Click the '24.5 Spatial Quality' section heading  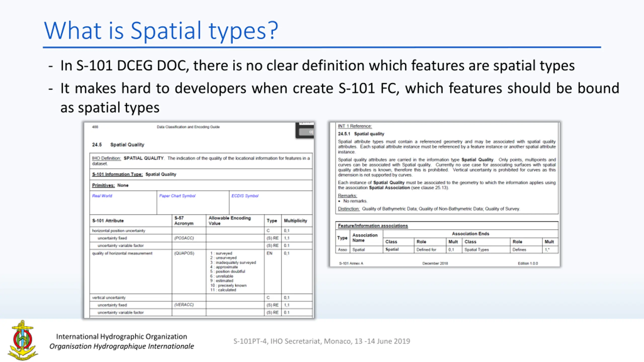click(118, 145)
